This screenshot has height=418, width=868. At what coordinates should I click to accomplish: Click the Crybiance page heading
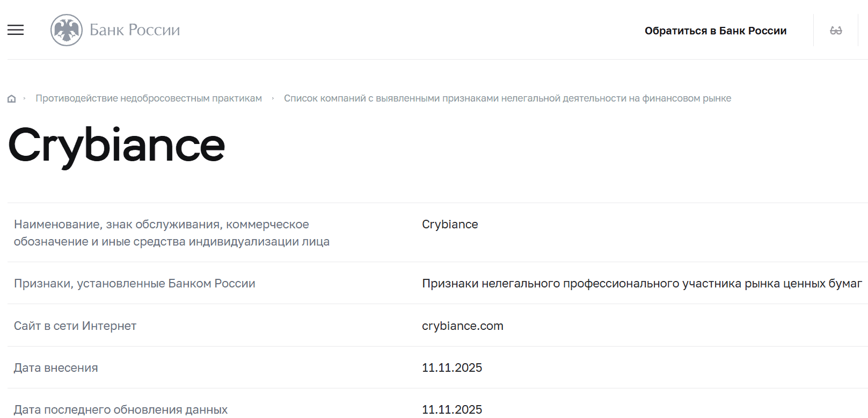(x=114, y=143)
